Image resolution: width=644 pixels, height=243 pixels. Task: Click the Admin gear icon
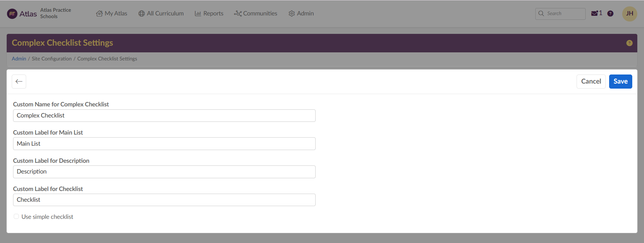pos(291,14)
